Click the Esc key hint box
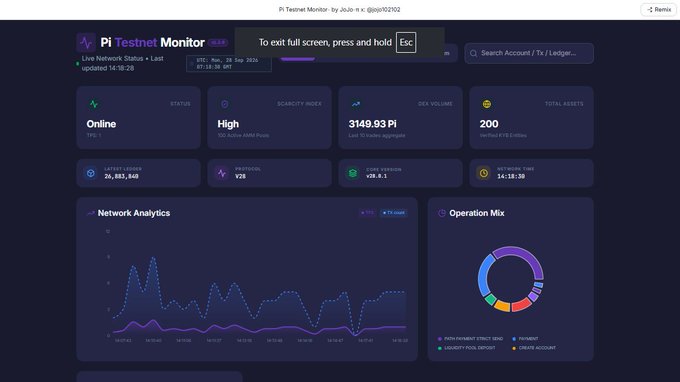The width and height of the screenshot is (680, 382). (406, 42)
